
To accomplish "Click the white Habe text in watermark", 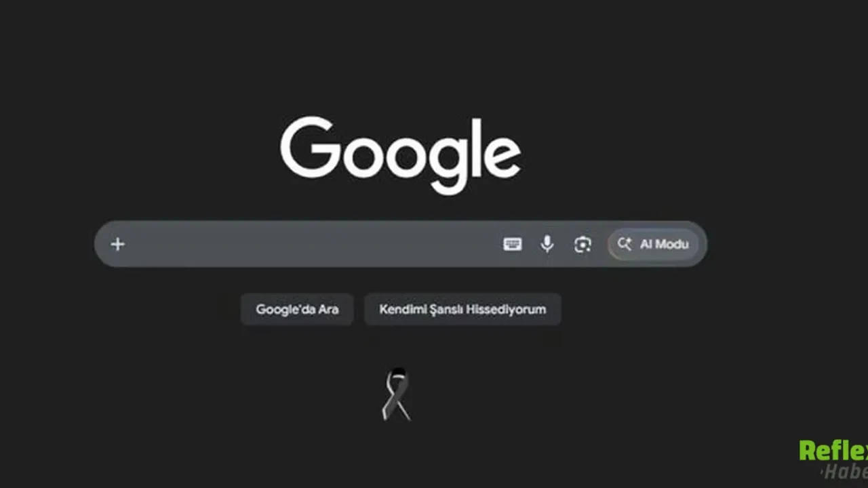I will coord(846,472).
